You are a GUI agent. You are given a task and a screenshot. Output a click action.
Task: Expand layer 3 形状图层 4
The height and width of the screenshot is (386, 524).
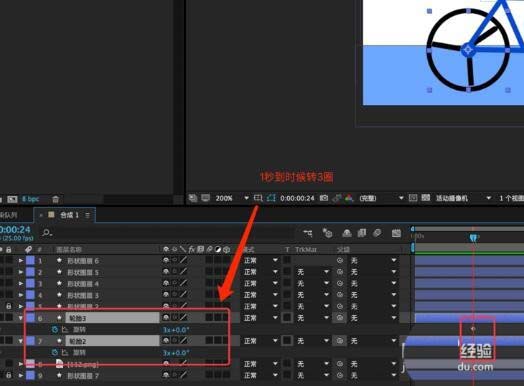pyautogui.click(x=21, y=283)
